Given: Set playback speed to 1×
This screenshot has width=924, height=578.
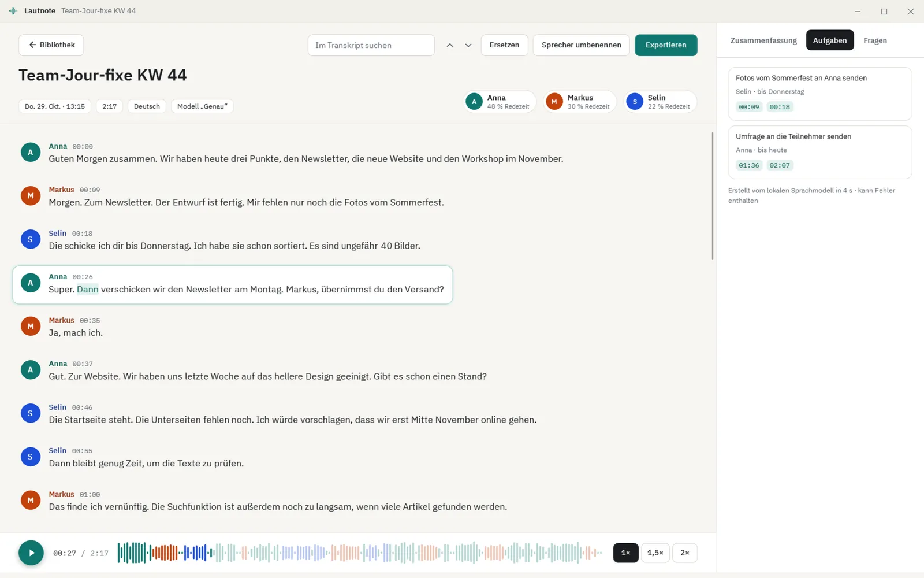Looking at the screenshot, I should 625,553.
